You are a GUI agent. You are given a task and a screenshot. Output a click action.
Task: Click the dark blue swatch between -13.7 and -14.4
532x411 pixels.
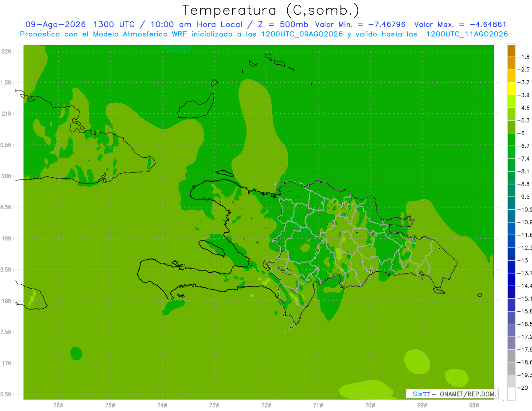511,279
